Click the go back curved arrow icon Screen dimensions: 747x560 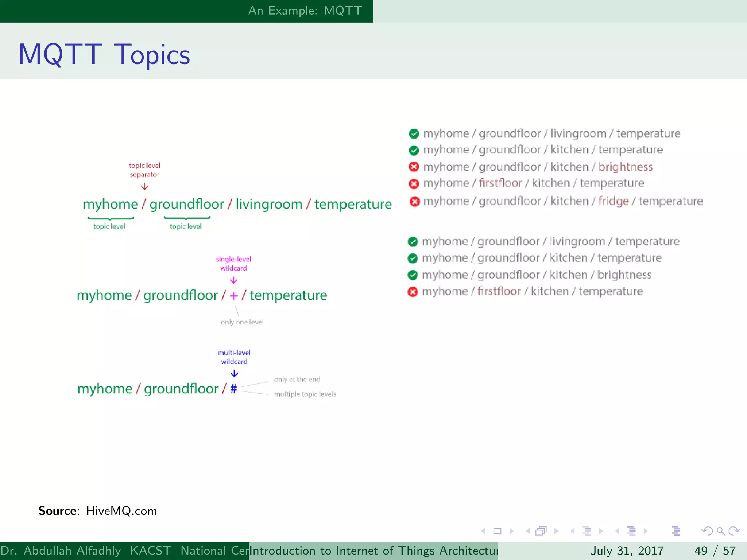(707, 531)
